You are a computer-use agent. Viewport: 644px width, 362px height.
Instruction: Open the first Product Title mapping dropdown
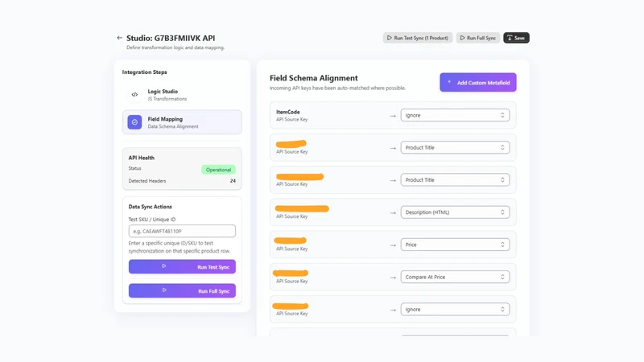pyautogui.click(x=455, y=148)
